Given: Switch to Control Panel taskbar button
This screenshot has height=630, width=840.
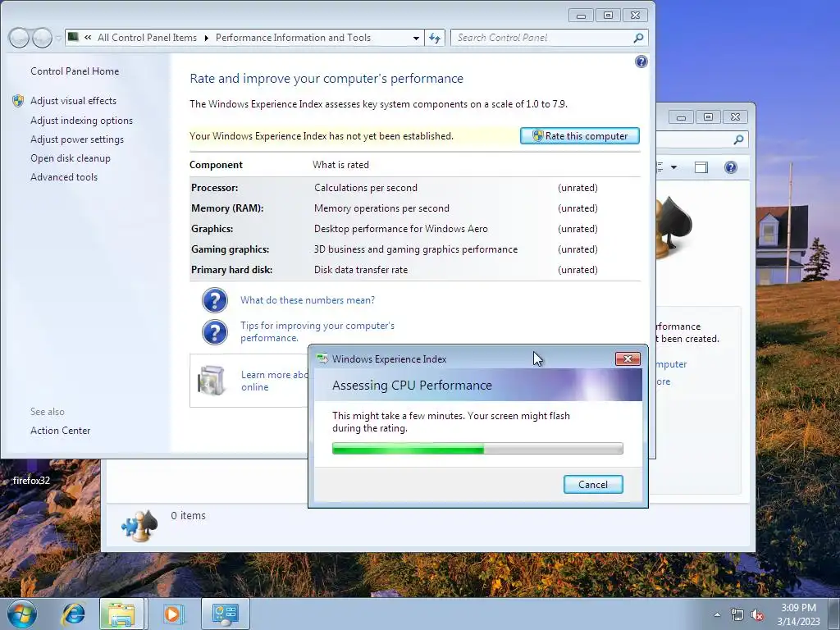Looking at the screenshot, I should click(x=225, y=614).
